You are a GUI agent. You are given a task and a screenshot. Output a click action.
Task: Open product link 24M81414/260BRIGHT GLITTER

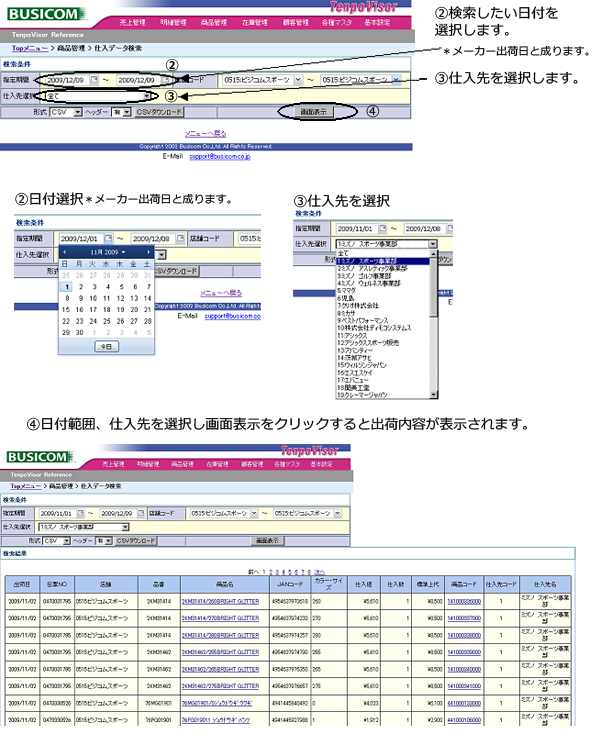pos(220,602)
